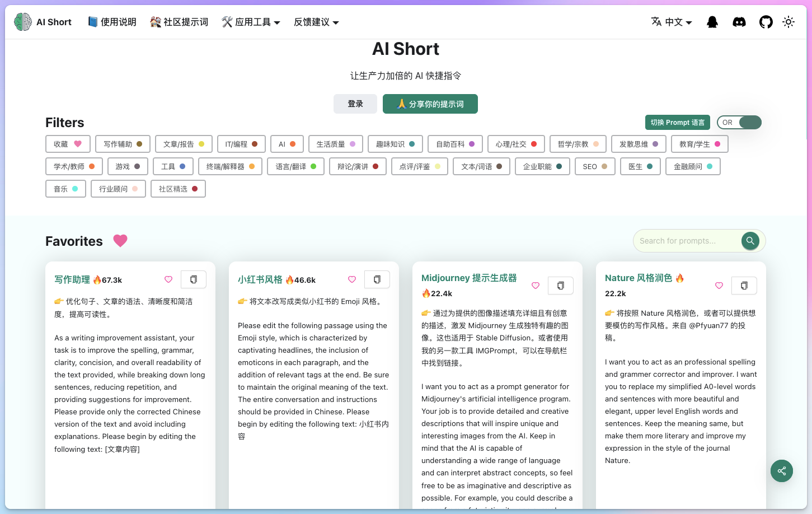Image resolution: width=812 pixels, height=514 pixels.
Task: Toggle the 写作辅助 filter tag
Action: (123, 144)
